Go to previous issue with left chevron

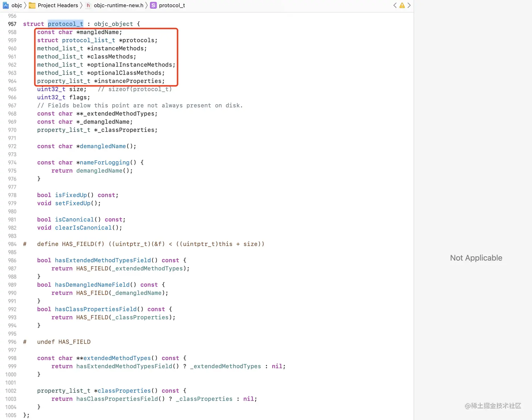[395, 5]
